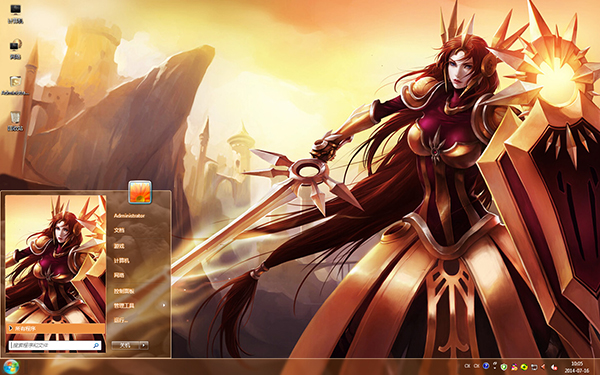Open the Recycle Bin desktop icon
This screenshot has height=375, width=600.
click(15, 121)
